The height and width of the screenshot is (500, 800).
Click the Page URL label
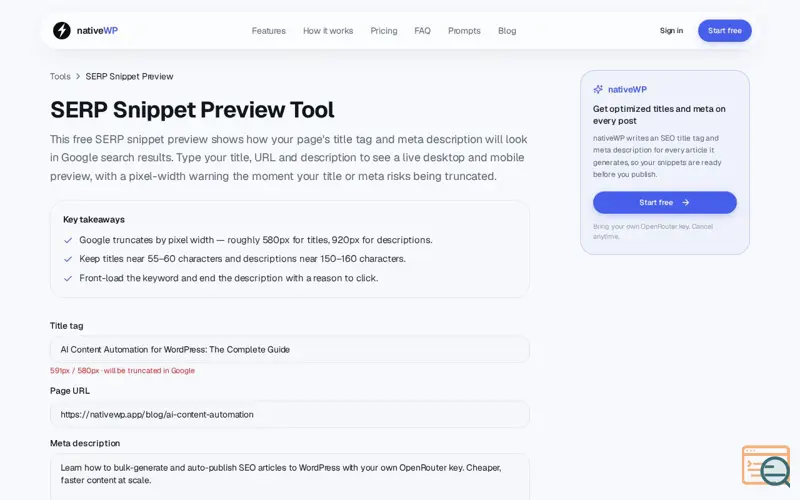pyautogui.click(x=70, y=391)
